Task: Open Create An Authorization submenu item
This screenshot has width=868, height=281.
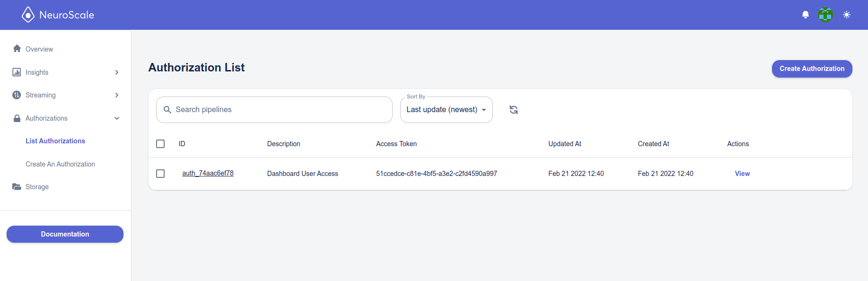Action: click(60, 164)
